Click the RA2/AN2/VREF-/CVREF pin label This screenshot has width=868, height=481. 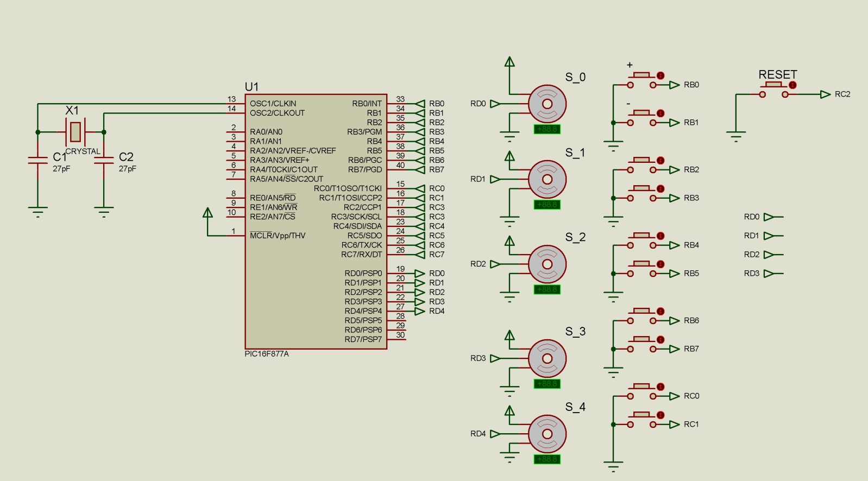[x=293, y=151]
